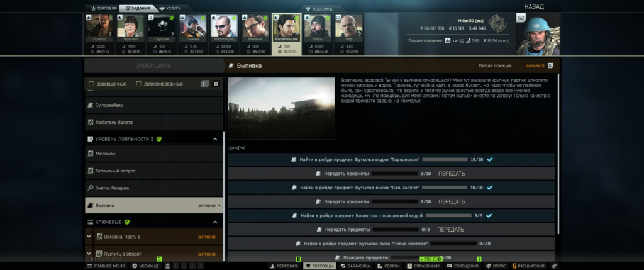Open the ЗАДАНИЯ tab
Screen dimensions: 644x270
click(138, 8)
